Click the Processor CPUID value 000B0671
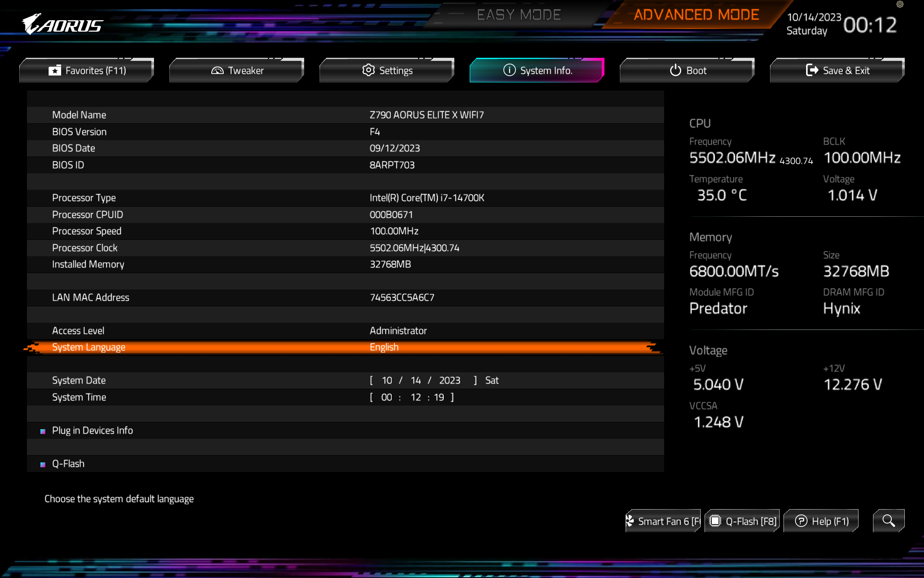 click(x=391, y=215)
